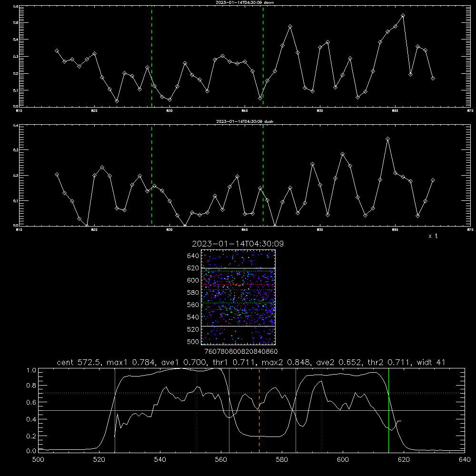Click the lower white horizontal line in pixel image
Screen dimensions: 476x476
238,326
